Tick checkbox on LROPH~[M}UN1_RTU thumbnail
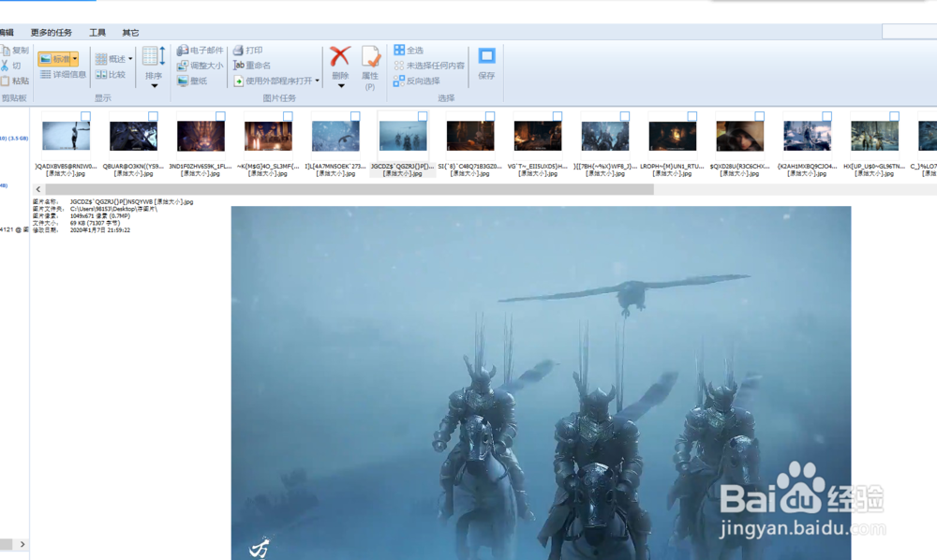937x560 pixels. pos(692,116)
